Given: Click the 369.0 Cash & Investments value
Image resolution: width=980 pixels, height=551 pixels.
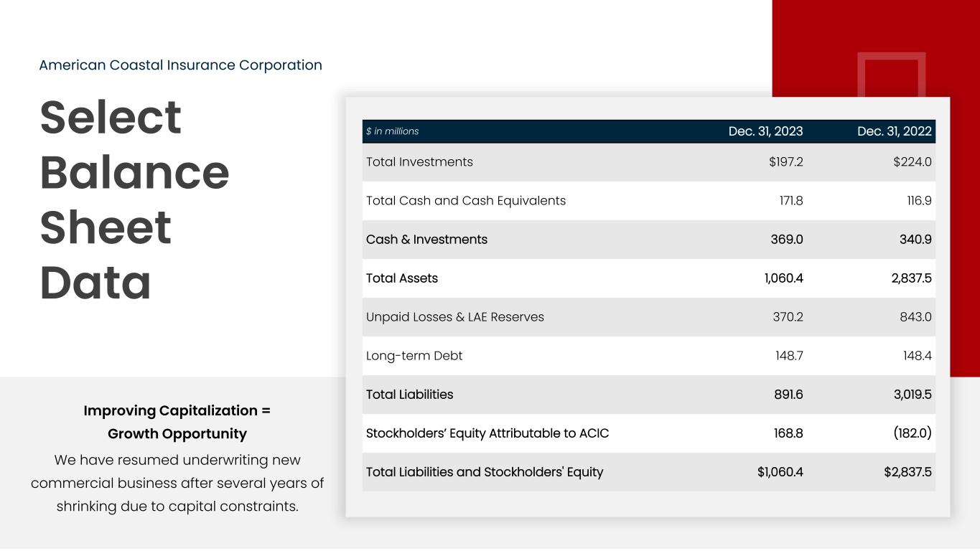Looking at the screenshot, I should (787, 240).
